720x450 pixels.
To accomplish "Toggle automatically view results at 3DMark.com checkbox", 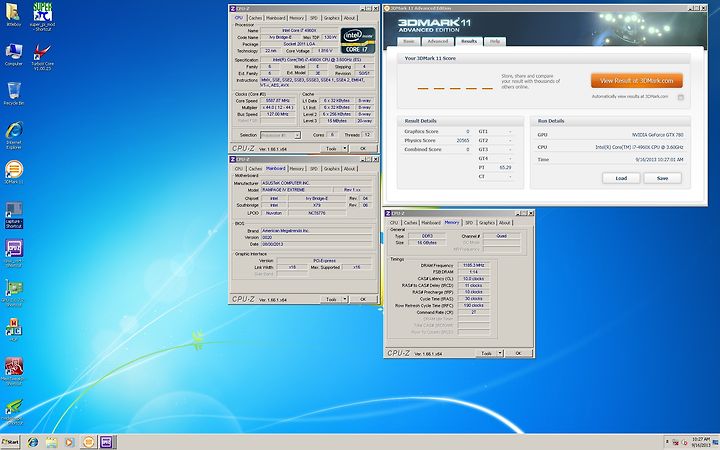I will (681, 97).
